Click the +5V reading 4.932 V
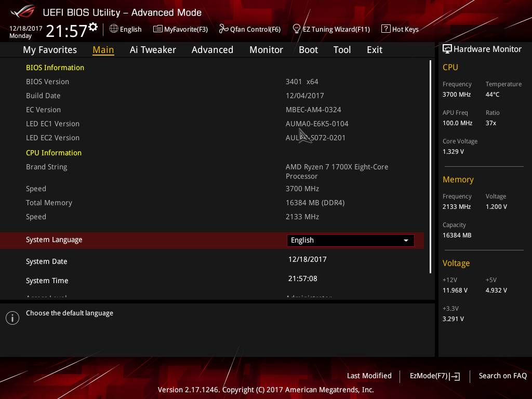 point(496,290)
